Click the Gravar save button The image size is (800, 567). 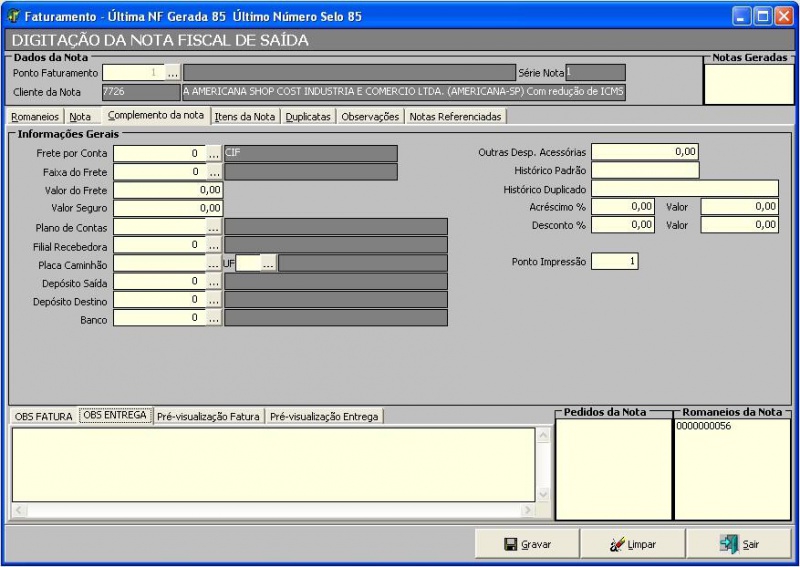tap(528, 544)
